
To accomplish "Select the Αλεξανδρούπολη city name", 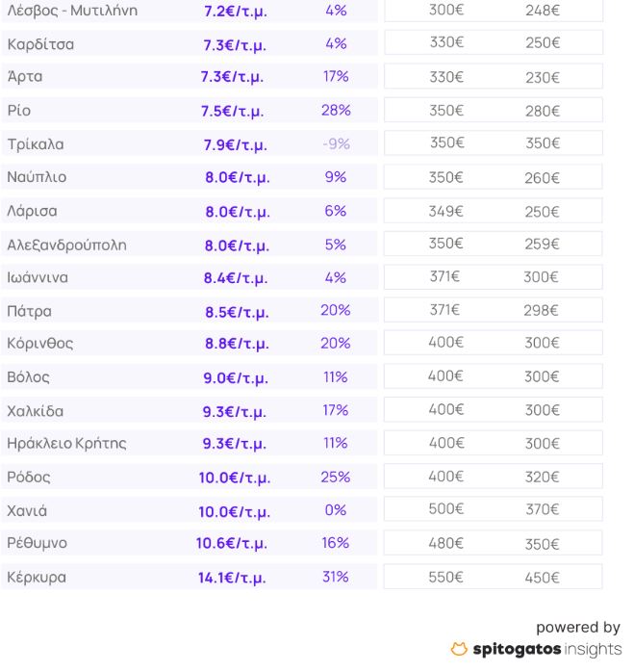I will pyautogui.click(x=66, y=246).
